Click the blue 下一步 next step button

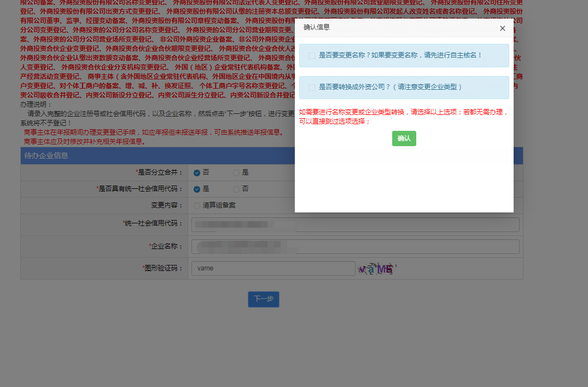[263, 299]
